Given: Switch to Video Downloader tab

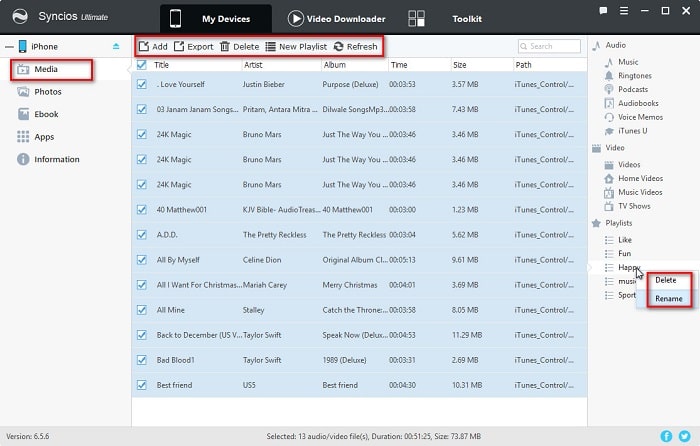Looking at the screenshot, I should (336, 19).
